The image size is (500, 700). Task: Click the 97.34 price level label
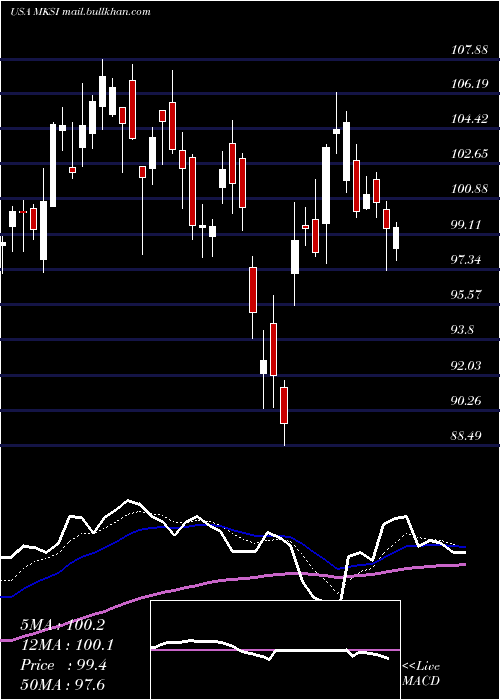pos(467,259)
